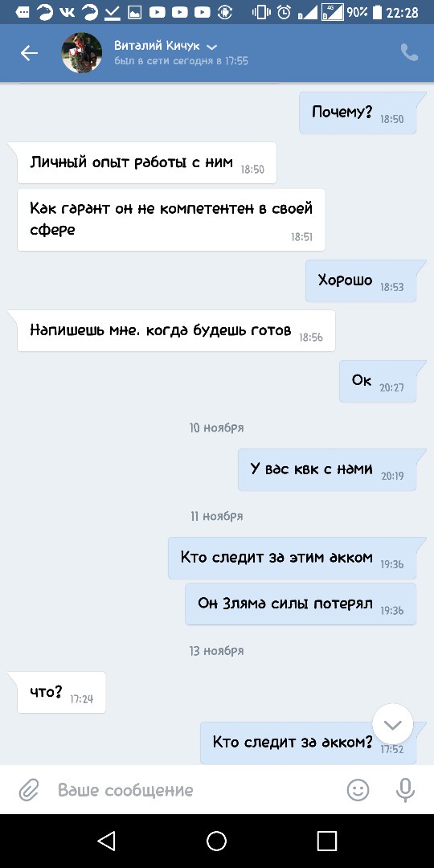This screenshot has width=434, height=868.
Task: Tap the microphone voice message icon
Action: 405,790
